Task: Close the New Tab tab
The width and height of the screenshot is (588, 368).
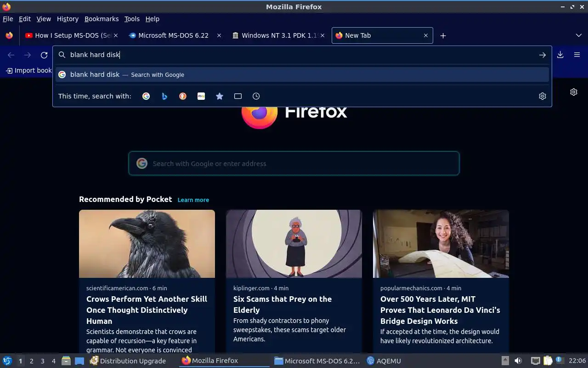Action: tap(426, 35)
